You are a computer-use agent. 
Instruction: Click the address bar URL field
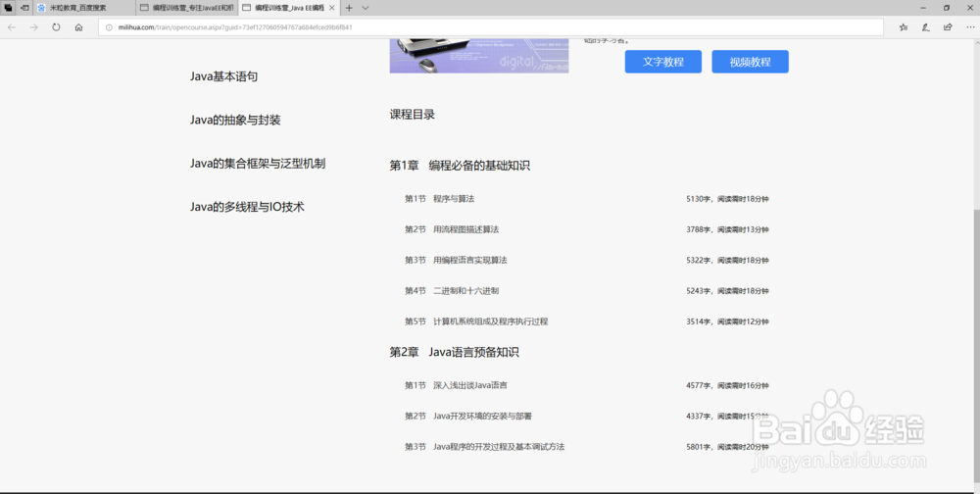coord(491,27)
